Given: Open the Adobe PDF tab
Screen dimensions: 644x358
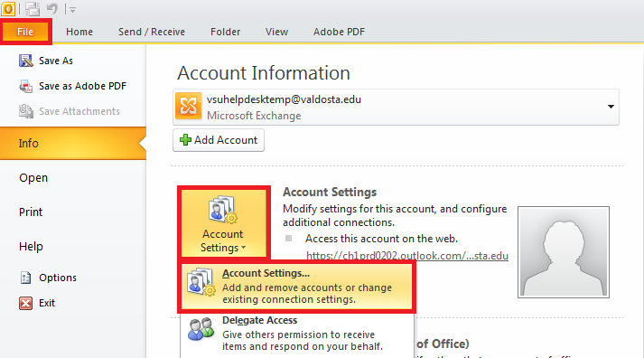Looking at the screenshot, I should click(339, 32).
